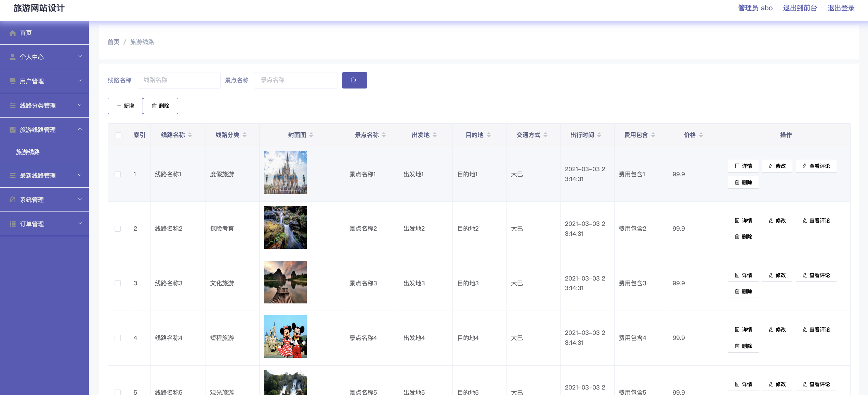Tick the select-all header checkbox

(x=118, y=135)
